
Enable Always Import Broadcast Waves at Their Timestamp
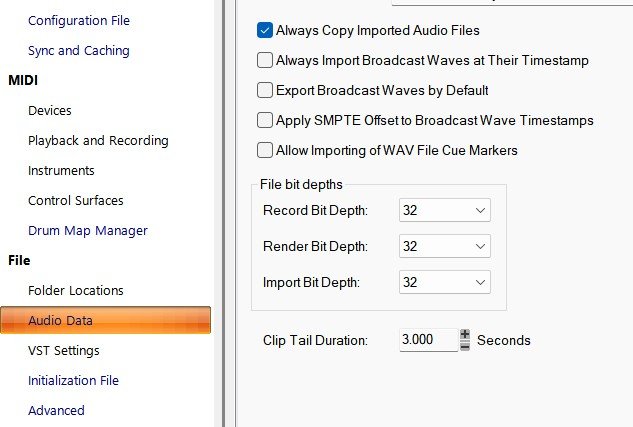click(x=265, y=61)
